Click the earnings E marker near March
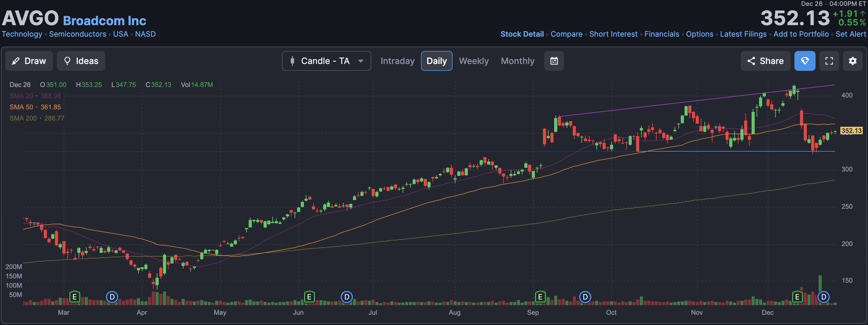The image size is (868, 325). [x=75, y=297]
